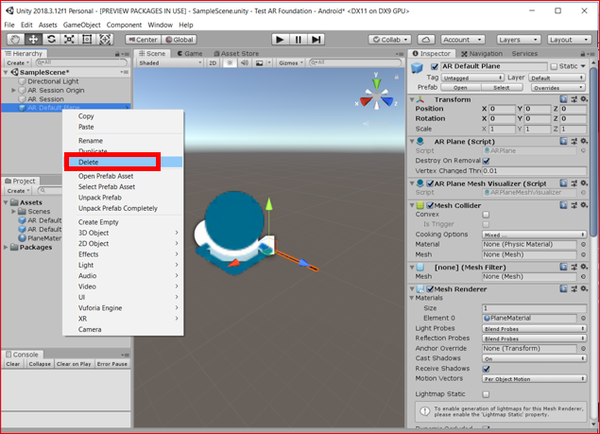Open the Cast Shadows dropdown

coord(534,359)
